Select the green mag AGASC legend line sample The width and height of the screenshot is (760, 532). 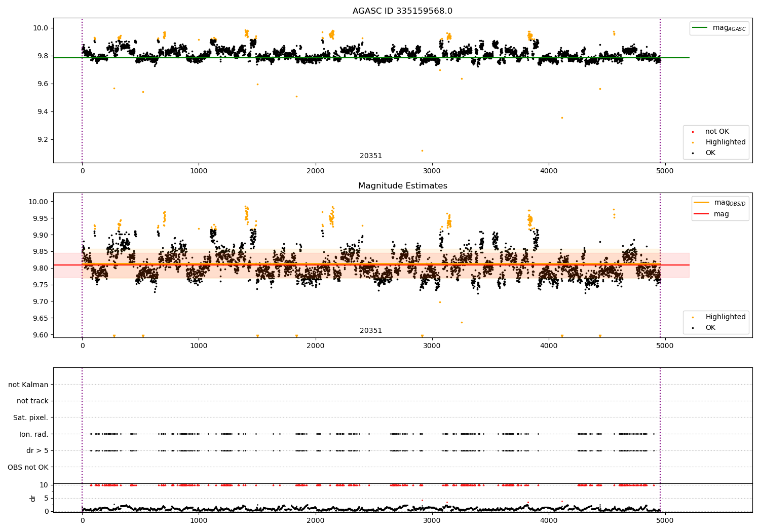click(x=700, y=28)
